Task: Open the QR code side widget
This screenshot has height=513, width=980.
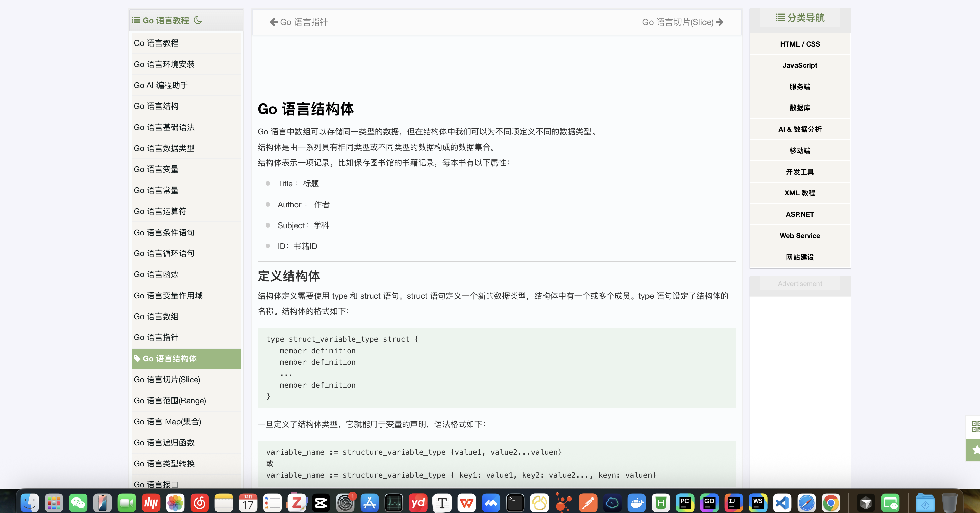Action: point(975,426)
